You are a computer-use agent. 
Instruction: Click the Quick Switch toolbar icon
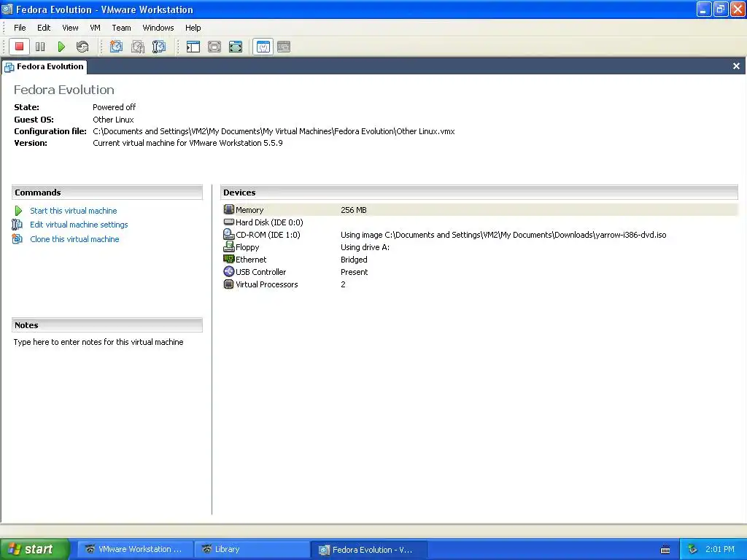(x=214, y=47)
